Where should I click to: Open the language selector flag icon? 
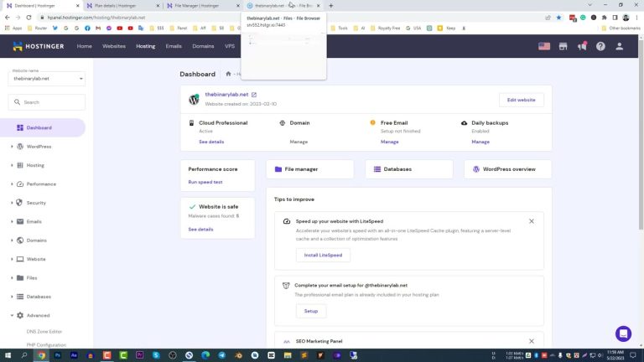pyautogui.click(x=544, y=46)
